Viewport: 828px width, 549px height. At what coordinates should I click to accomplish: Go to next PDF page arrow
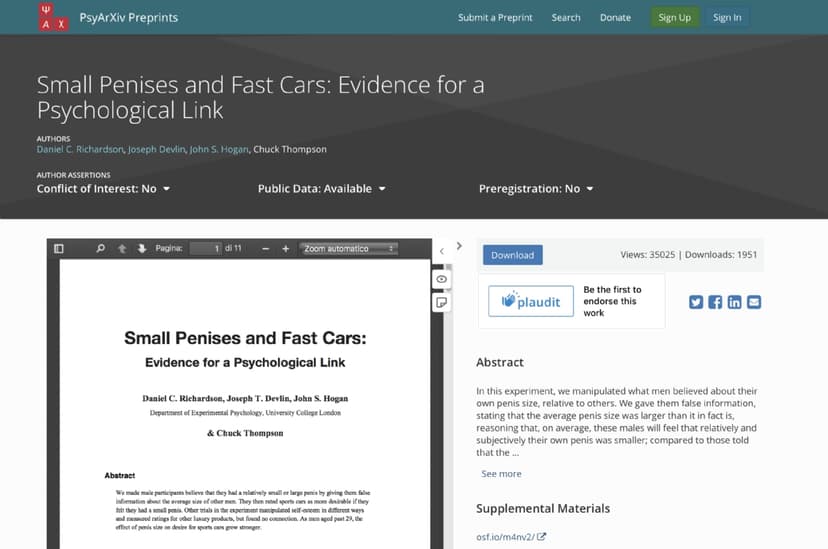[x=142, y=248]
